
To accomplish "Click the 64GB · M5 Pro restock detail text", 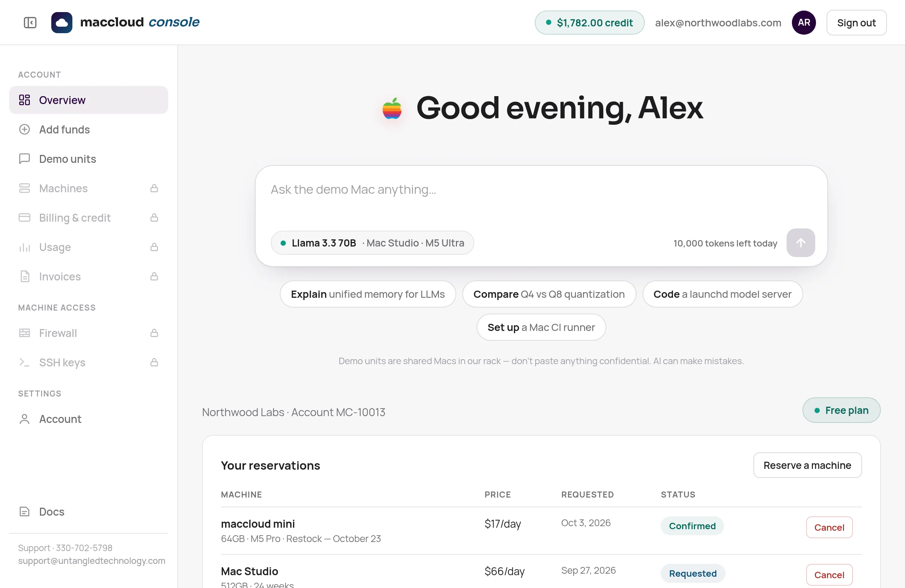I will pyautogui.click(x=301, y=539).
